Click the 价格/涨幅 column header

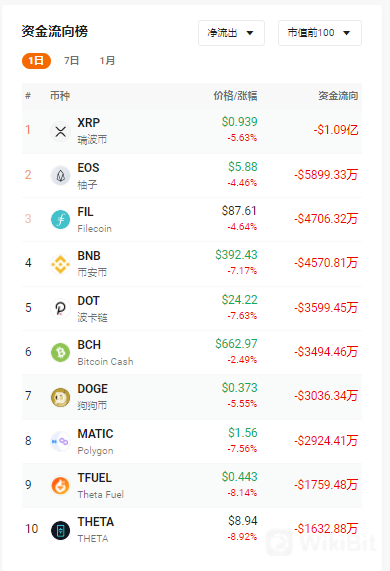point(235,96)
